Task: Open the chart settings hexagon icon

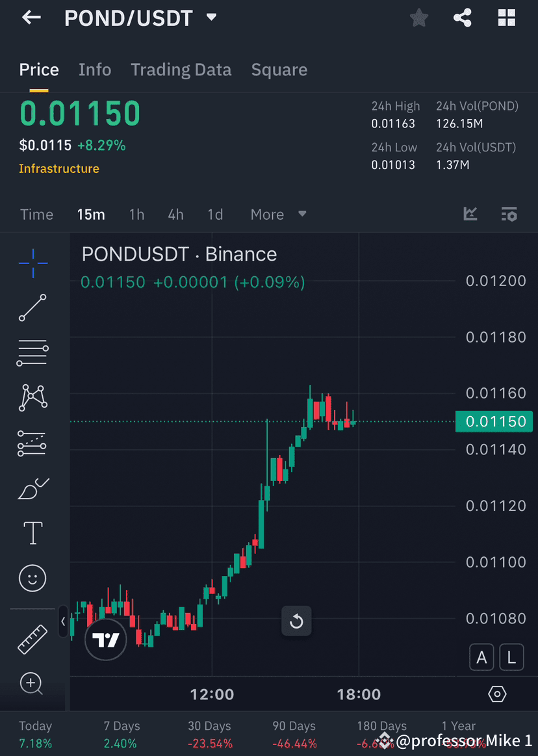Action: pyautogui.click(x=497, y=694)
